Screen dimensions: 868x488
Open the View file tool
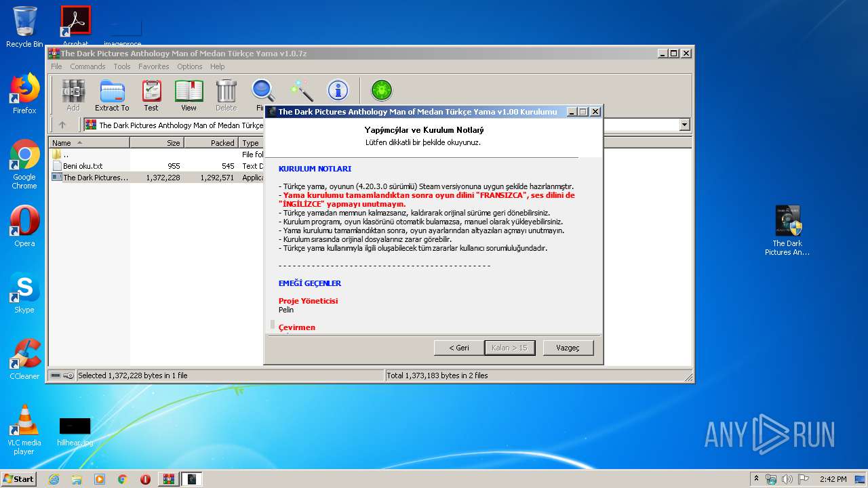189,96
